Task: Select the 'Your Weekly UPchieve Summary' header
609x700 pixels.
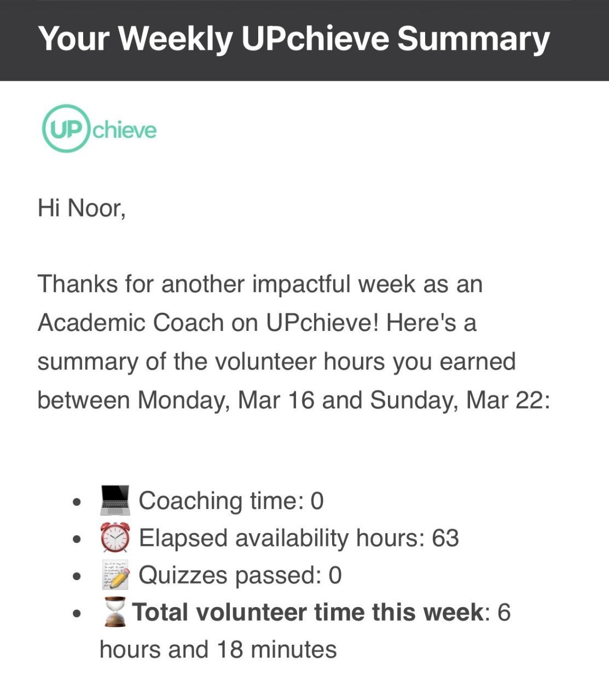Action: click(x=294, y=39)
